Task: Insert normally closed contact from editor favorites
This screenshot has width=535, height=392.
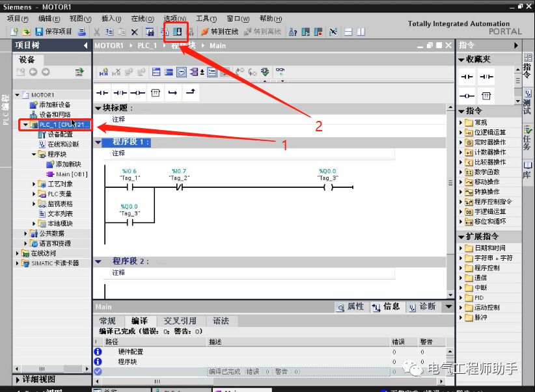Action: pyautogui.click(x=120, y=93)
